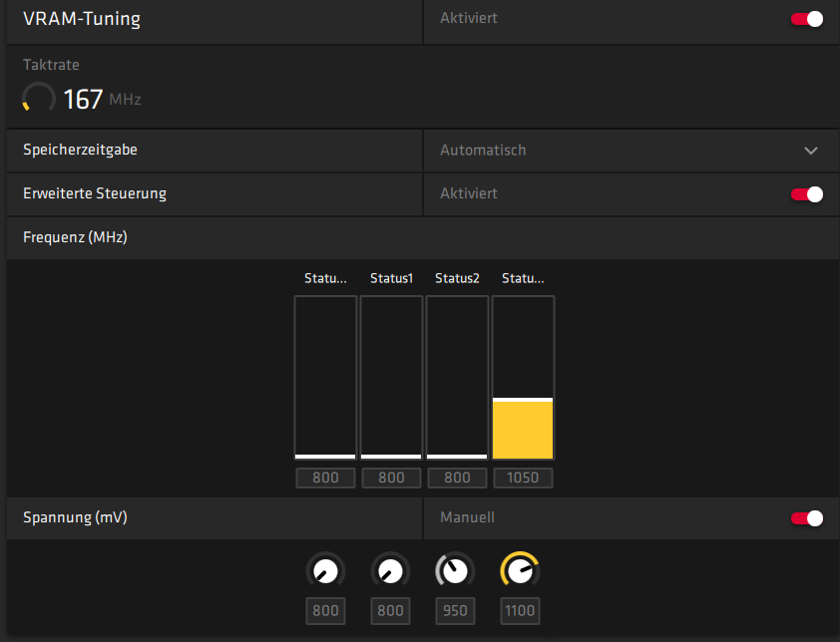Turn off Erweiterte Steuerung switch
Screen dimensions: 840x642
tap(807, 194)
